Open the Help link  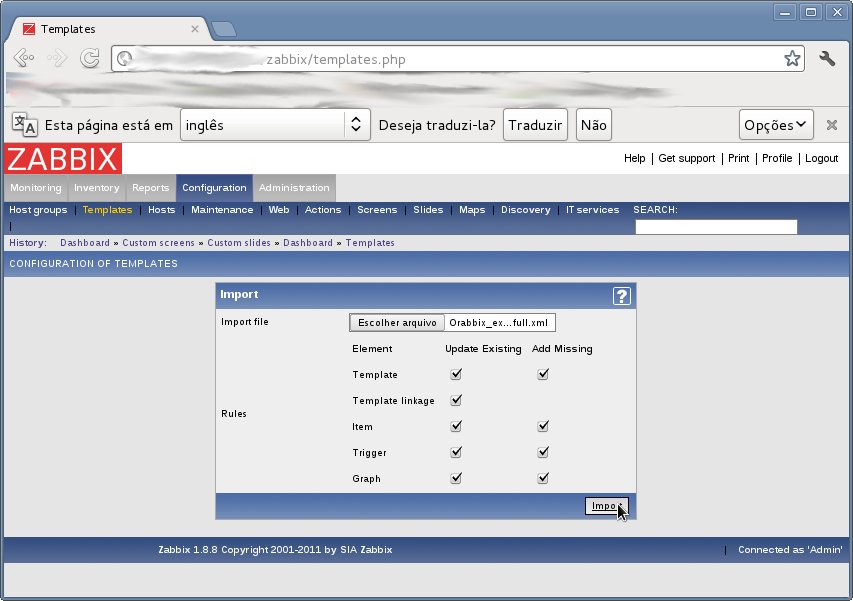coord(634,158)
